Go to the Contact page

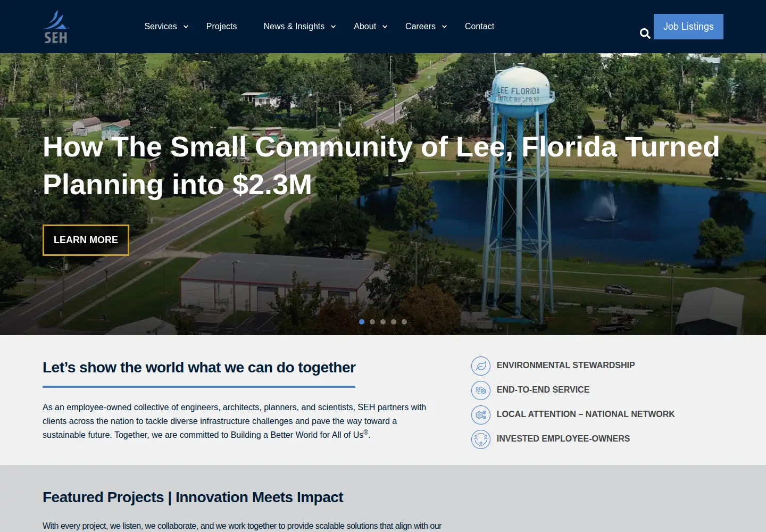click(x=479, y=27)
